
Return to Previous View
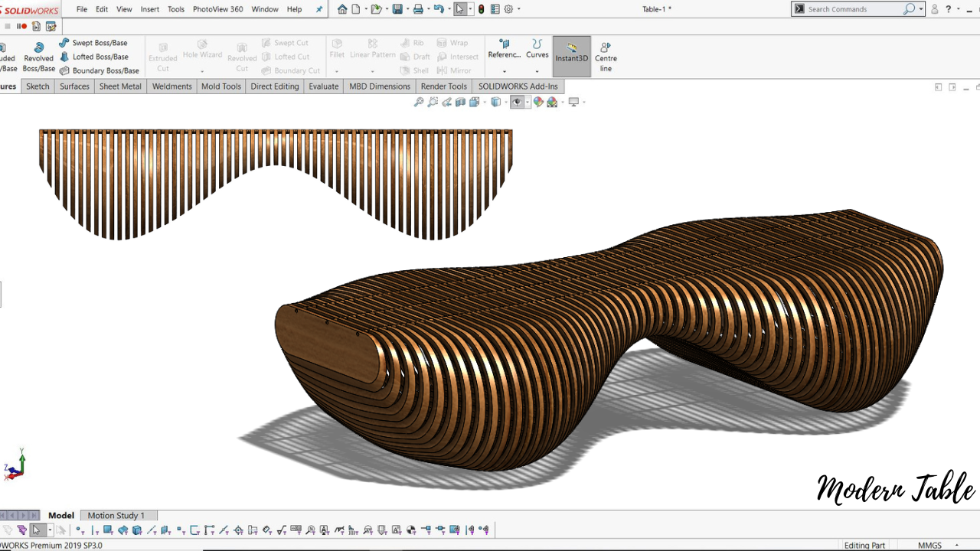[x=446, y=102]
